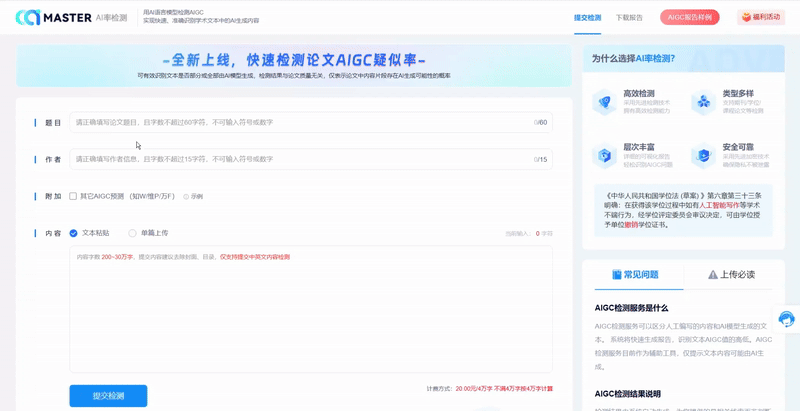
Task: Click the 层次丰富 cube icon
Action: point(605,156)
